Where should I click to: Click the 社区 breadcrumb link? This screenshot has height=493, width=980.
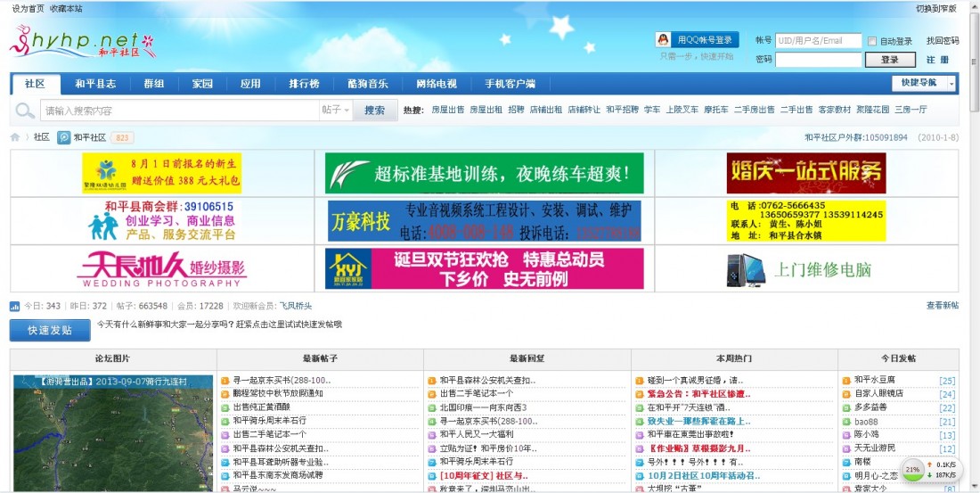[x=41, y=137]
